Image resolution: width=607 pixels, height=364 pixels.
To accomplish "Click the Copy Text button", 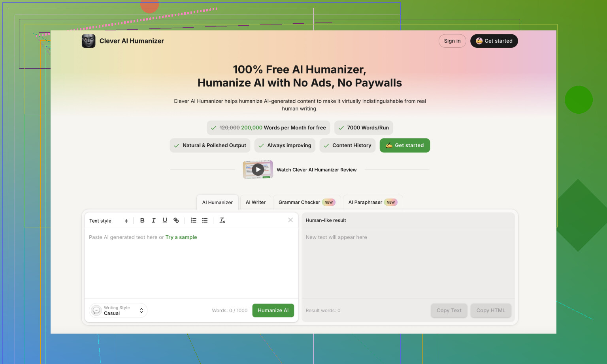I will (449, 311).
